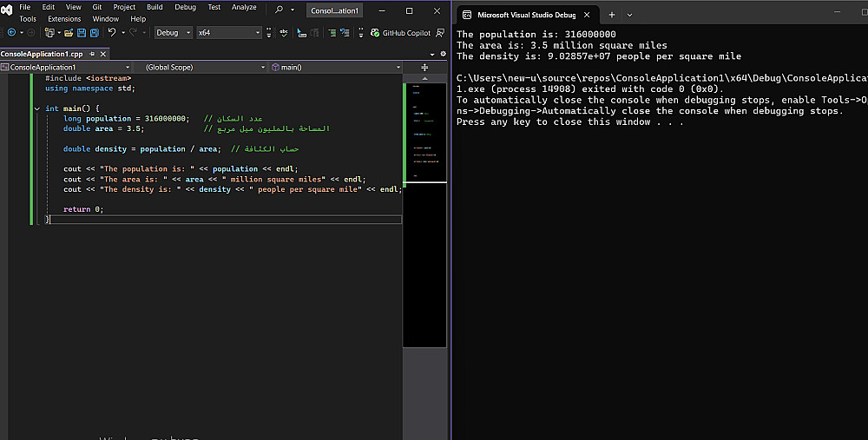Click the Open File folder icon
This screenshot has height=440, width=868.
[x=69, y=32]
